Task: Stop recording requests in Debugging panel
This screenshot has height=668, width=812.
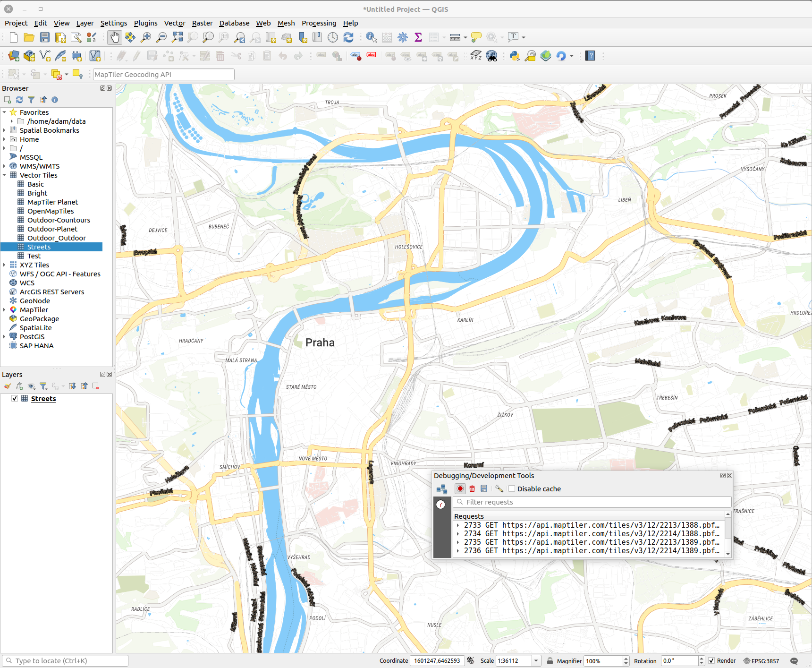Action: point(460,488)
